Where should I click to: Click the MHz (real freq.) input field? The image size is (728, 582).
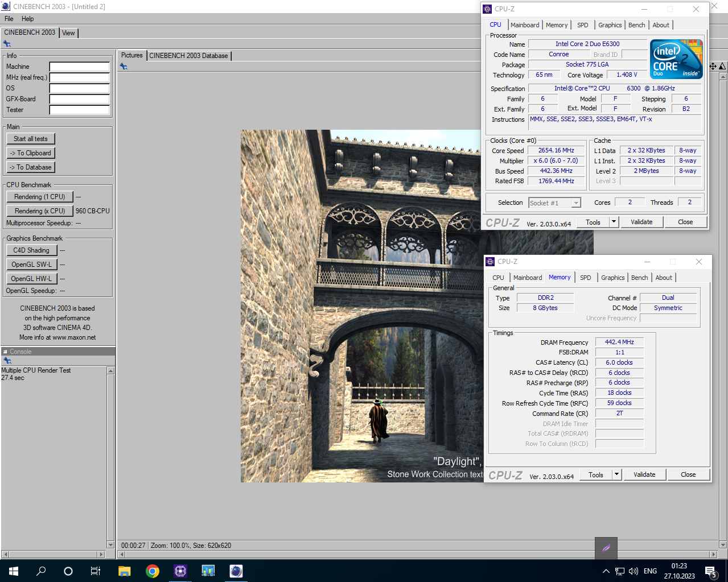(80, 77)
